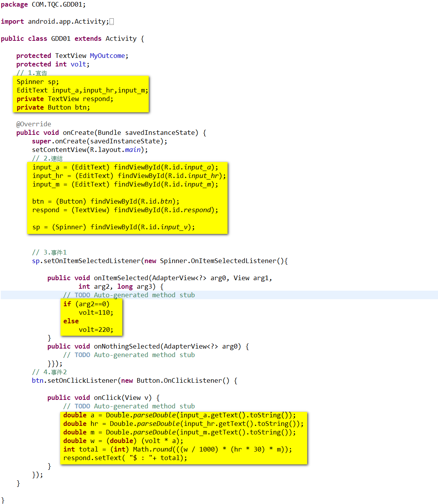The image size is (438, 504).
Task: Click the 'double a = Double.parseDouble' line
Action: (x=179, y=415)
